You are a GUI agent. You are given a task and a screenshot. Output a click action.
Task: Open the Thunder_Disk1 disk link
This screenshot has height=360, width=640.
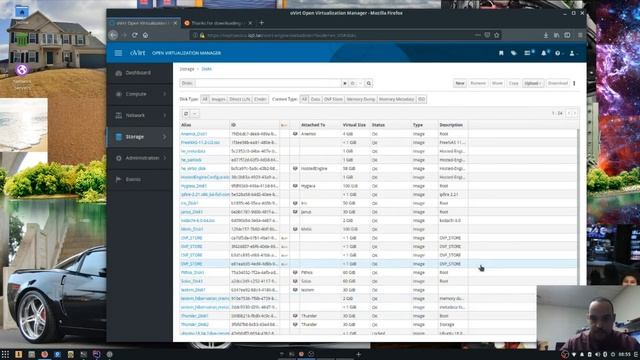coord(194,316)
